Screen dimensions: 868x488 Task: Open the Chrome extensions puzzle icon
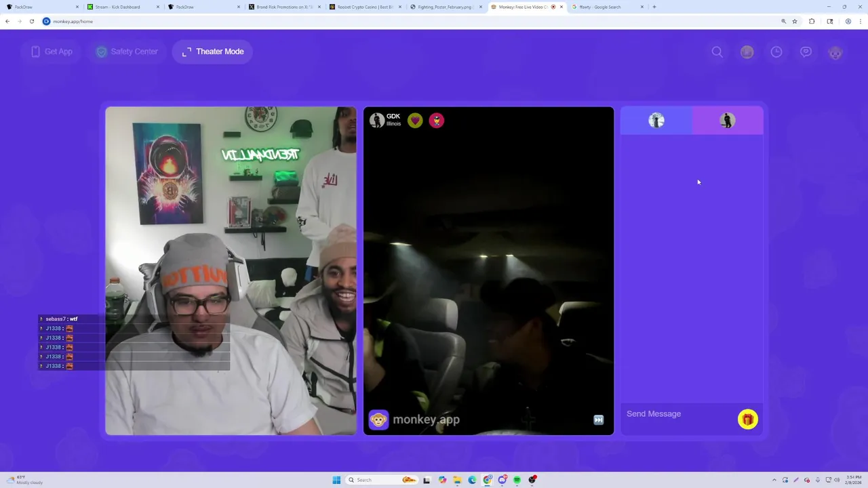(x=812, y=21)
